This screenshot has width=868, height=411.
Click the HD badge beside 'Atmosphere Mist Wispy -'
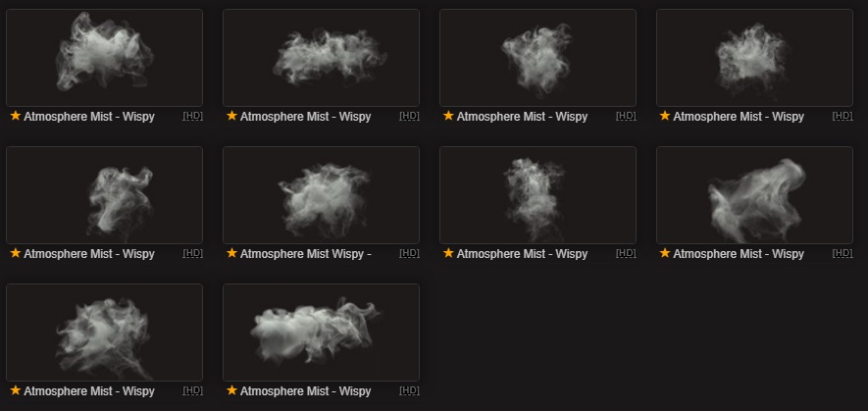(x=409, y=253)
